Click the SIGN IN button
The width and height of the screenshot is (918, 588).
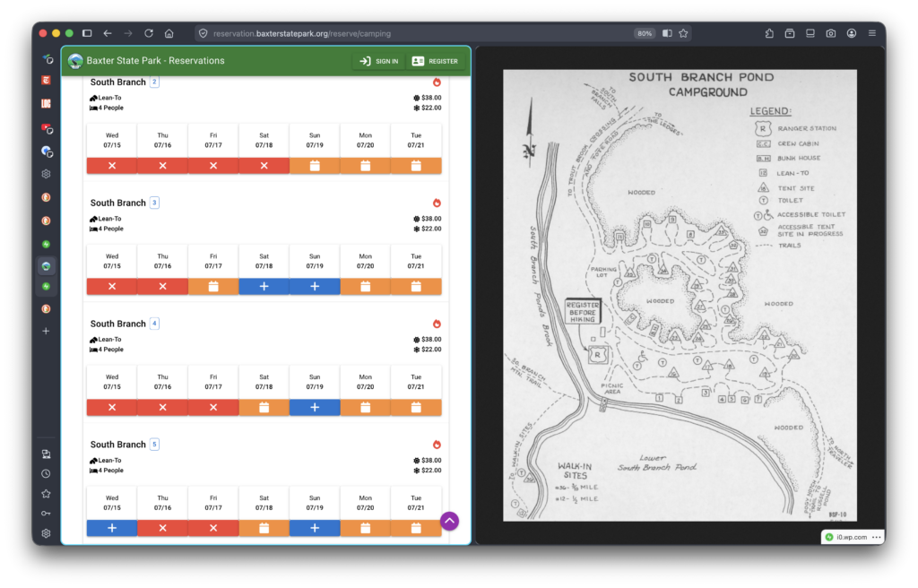(377, 61)
